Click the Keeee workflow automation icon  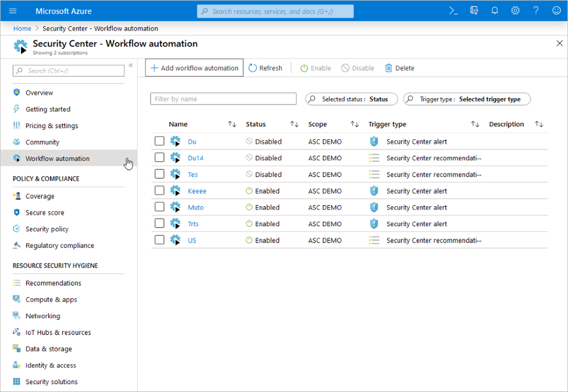[175, 191]
